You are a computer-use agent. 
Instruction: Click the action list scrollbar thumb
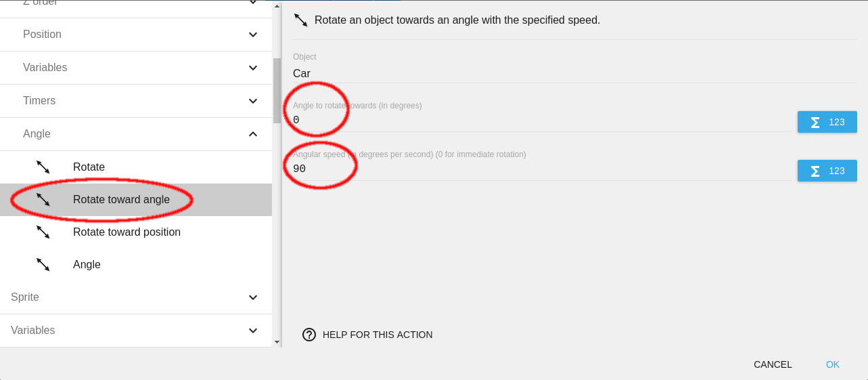[x=277, y=90]
